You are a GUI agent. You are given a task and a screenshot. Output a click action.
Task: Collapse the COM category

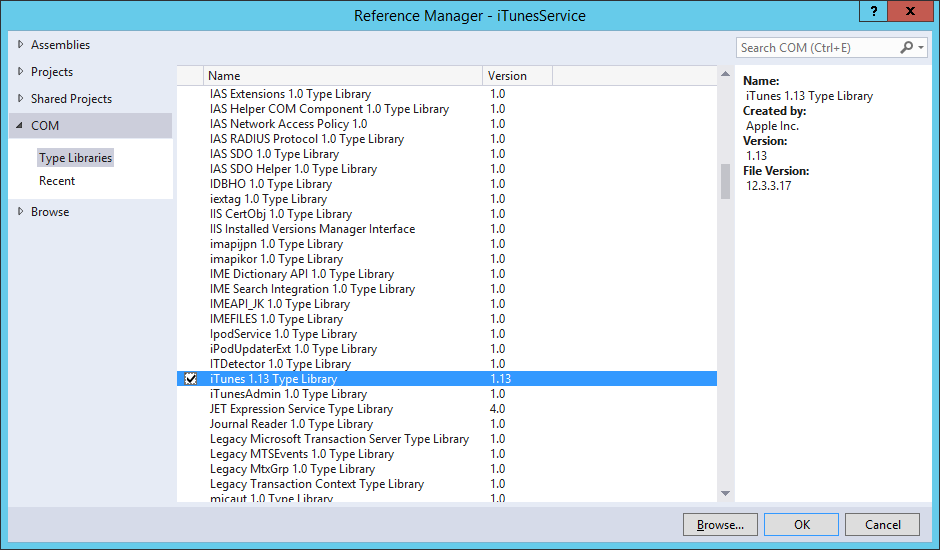tap(21, 126)
